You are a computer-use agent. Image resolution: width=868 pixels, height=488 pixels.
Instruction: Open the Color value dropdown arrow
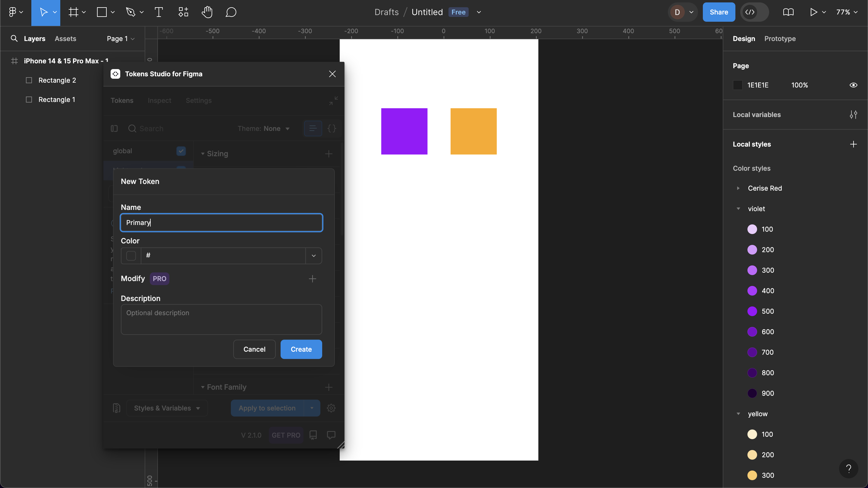[x=313, y=256]
